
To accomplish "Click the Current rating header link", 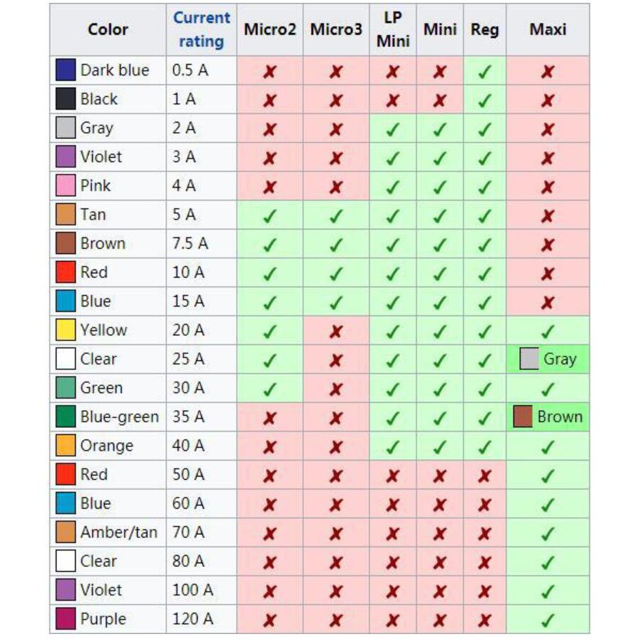I will 202,29.
